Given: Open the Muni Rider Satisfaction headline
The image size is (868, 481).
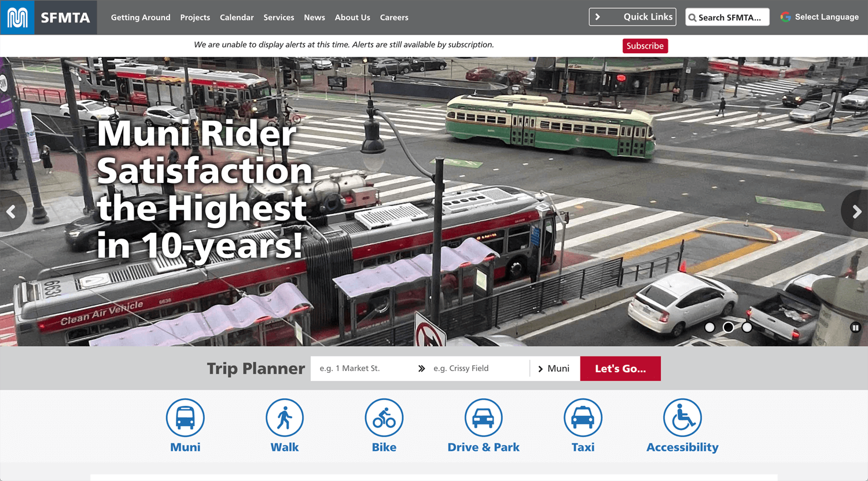Looking at the screenshot, I should 204,189.
